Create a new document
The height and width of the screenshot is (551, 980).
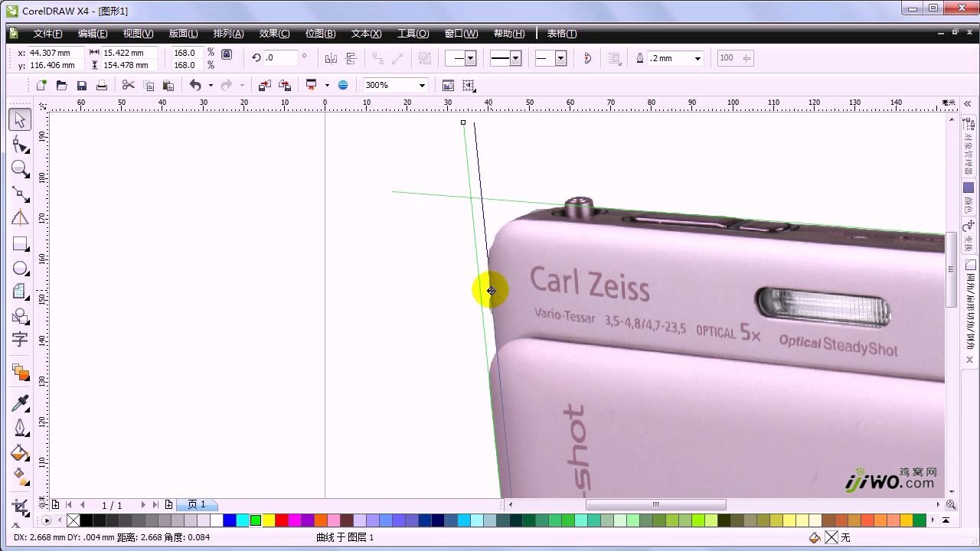coord(41,85)
